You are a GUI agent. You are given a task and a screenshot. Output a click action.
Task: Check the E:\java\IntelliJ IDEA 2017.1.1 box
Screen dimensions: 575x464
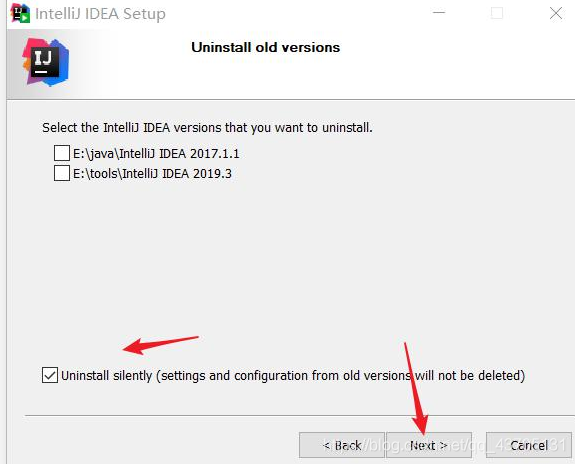(x=62, y=153)
